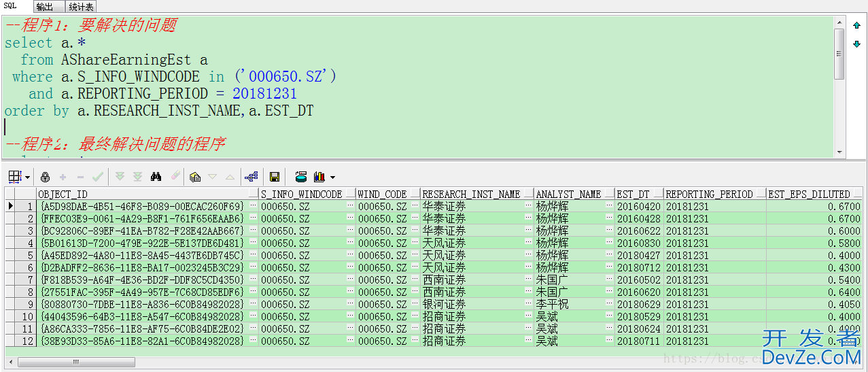
Task: Click the SQL editor vertical scrollbar thumb
Action: [839, 55]
